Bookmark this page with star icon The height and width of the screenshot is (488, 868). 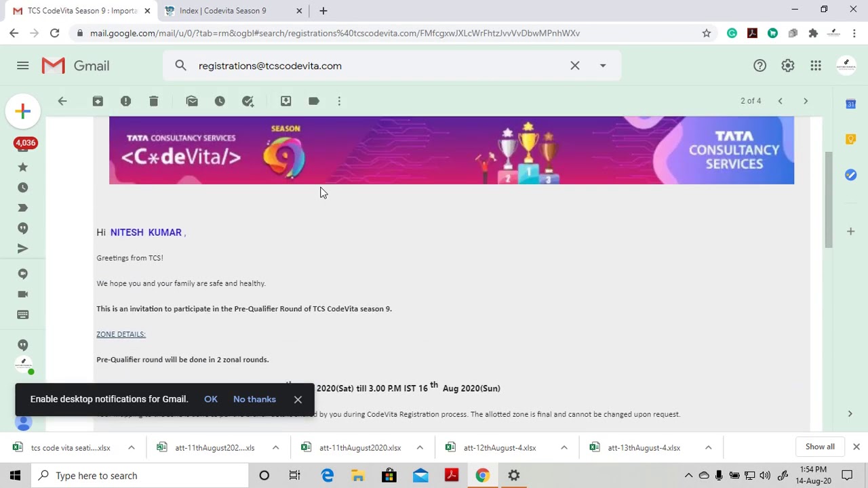pos(707,33)
